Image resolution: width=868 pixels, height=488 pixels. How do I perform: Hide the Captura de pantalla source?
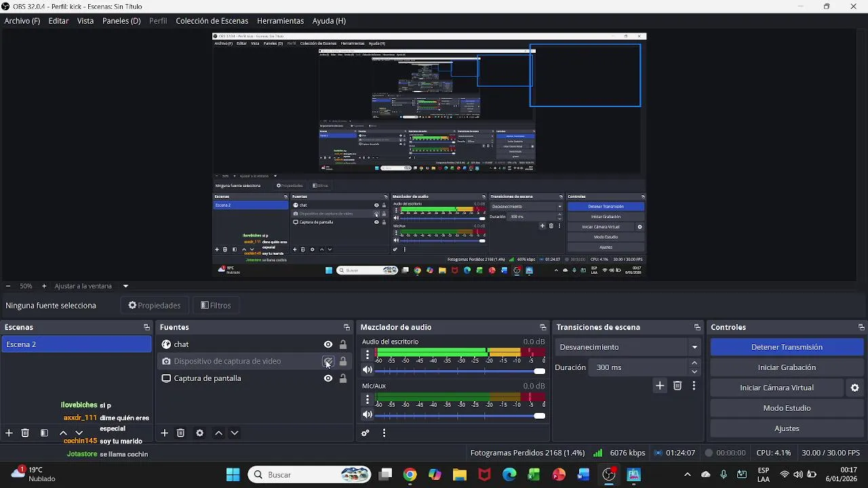click(328, 378)
